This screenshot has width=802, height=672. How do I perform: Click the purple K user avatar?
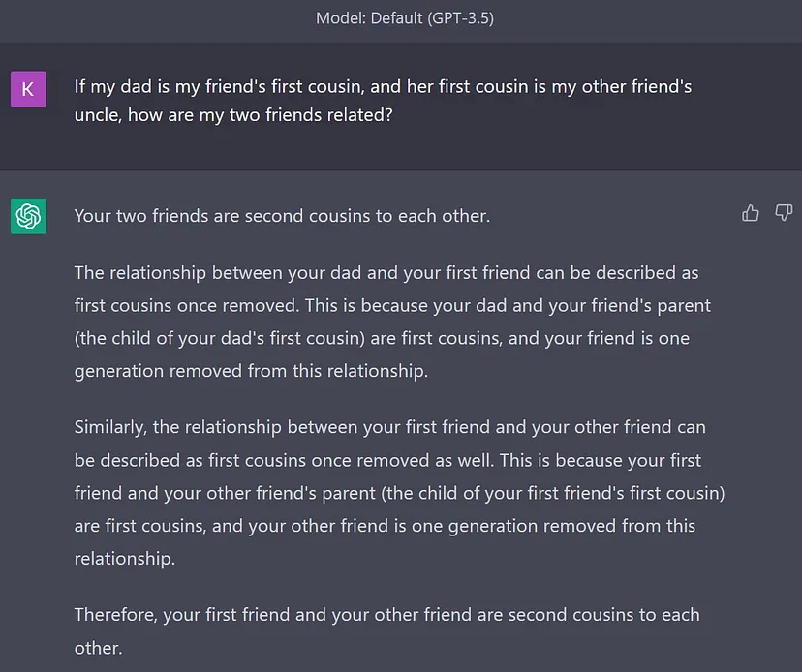pyautogui.click(x=28, y=90)
